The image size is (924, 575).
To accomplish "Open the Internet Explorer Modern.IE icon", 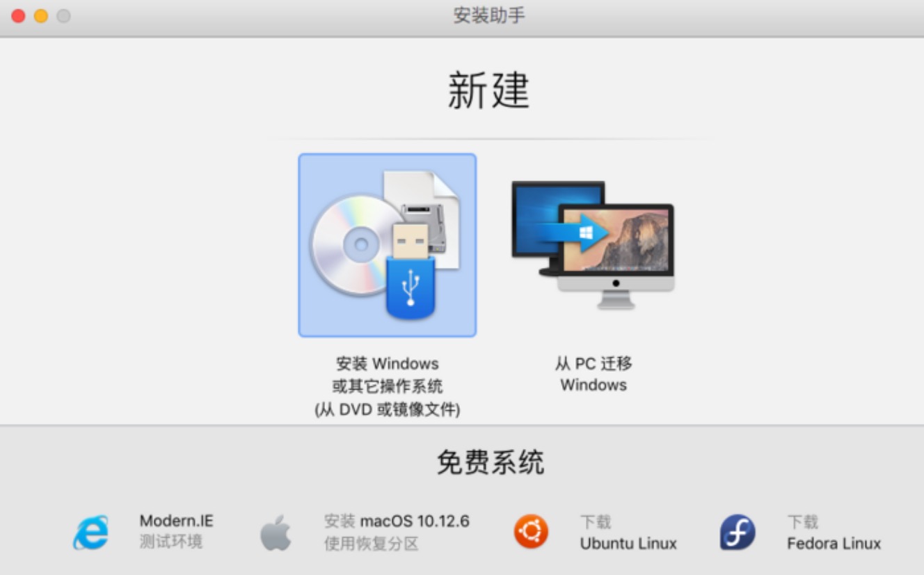I will 91,533.
